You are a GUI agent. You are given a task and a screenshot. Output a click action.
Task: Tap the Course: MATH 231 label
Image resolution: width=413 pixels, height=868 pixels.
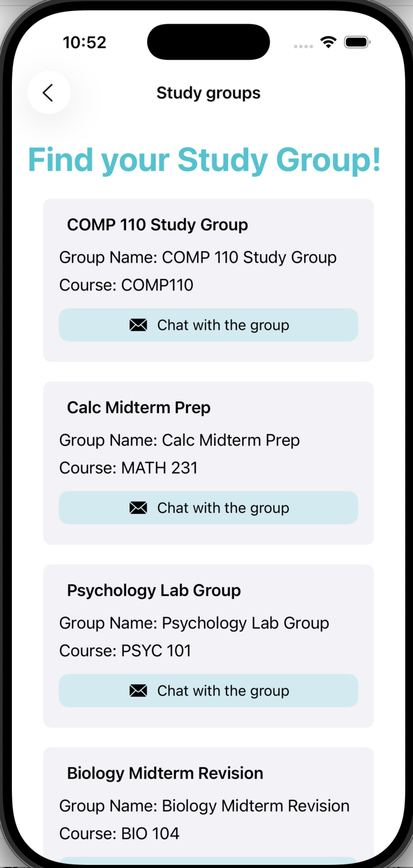(129, 468)
